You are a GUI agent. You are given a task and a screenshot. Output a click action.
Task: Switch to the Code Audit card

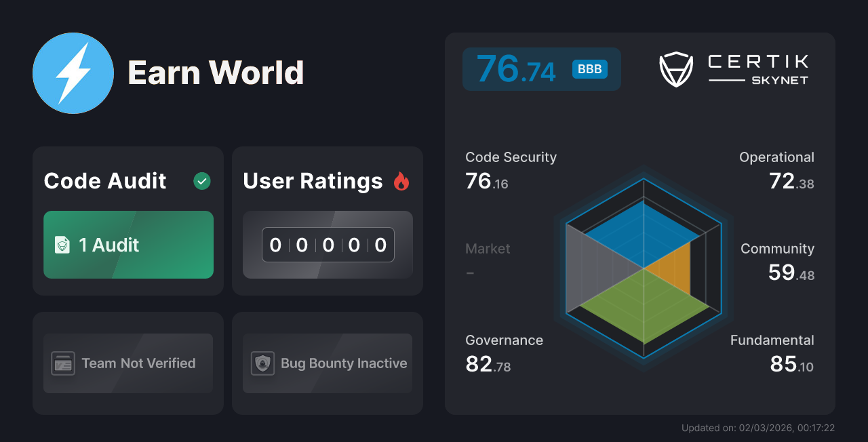point(127,220)
